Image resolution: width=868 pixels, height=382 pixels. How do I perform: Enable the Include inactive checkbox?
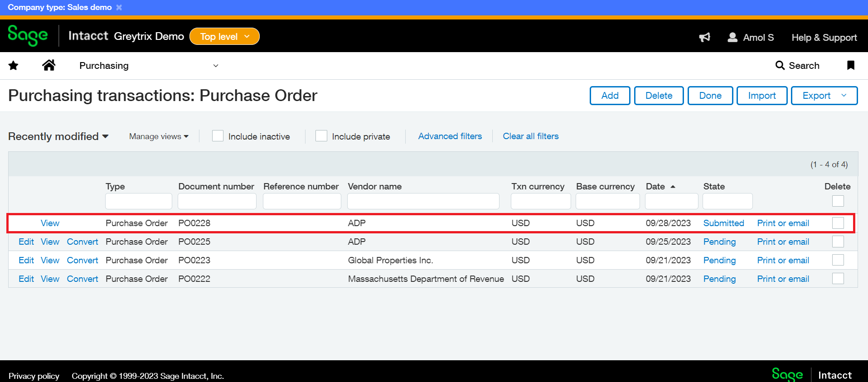(218, 136)
